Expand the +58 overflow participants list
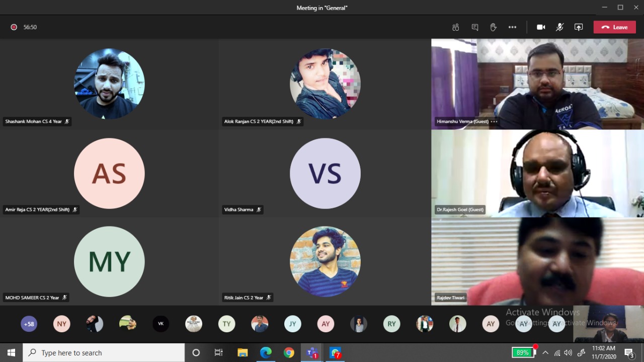Image resolution: width=644 pixels, height=362 pixels. [x=29, y=324]
